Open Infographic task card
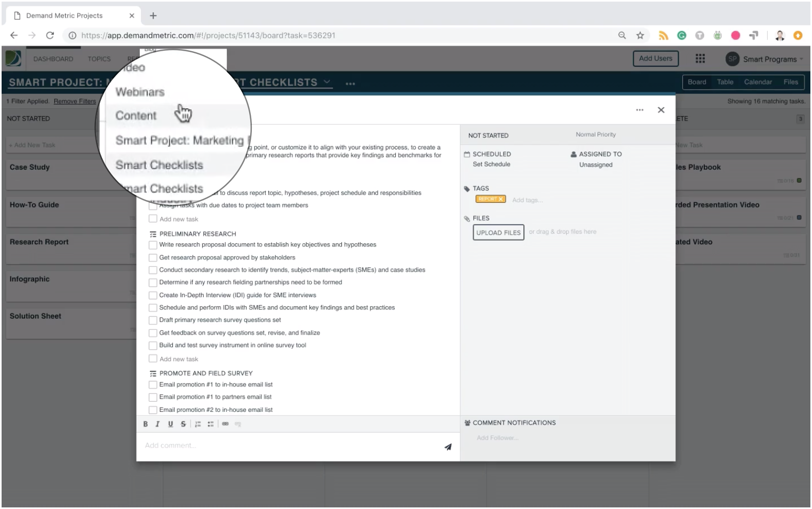Screen dimensions: 812x509 (71, 286)
